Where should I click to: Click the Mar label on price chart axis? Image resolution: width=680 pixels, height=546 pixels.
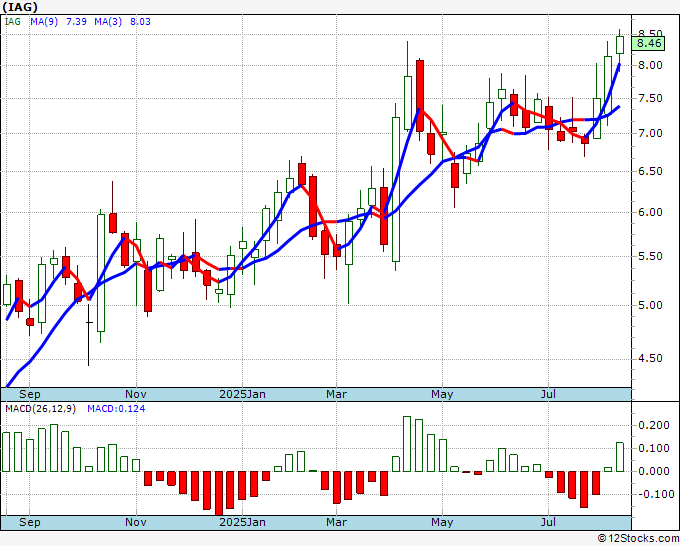point(337,394)
